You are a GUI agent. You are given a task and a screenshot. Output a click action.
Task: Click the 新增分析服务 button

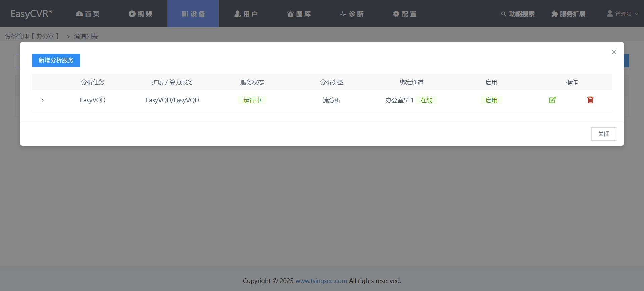56,60
